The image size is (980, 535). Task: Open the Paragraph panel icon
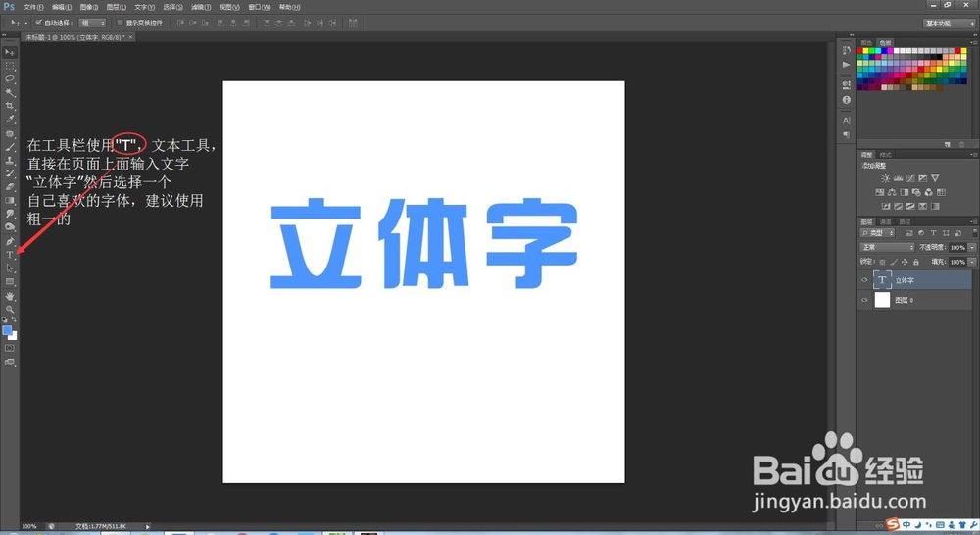tap(847, 134)
